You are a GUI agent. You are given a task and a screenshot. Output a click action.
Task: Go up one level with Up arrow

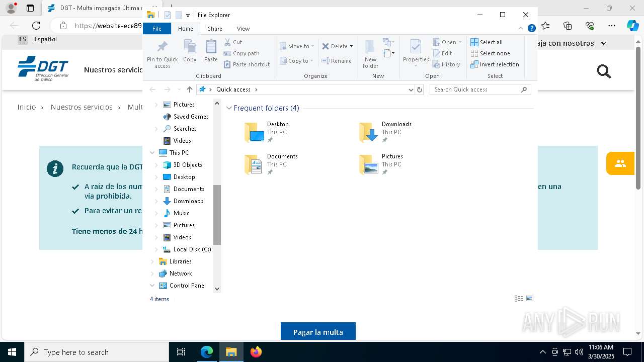pos(189,89)
